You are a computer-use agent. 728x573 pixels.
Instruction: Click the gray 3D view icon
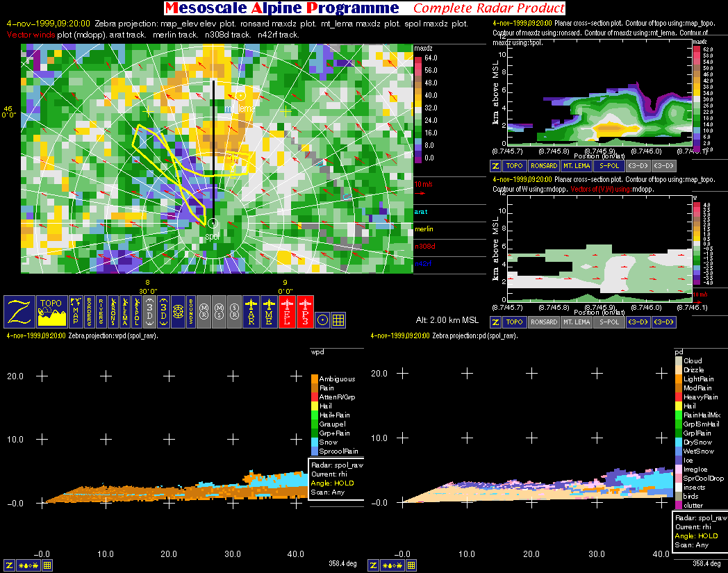coord(149,312)
